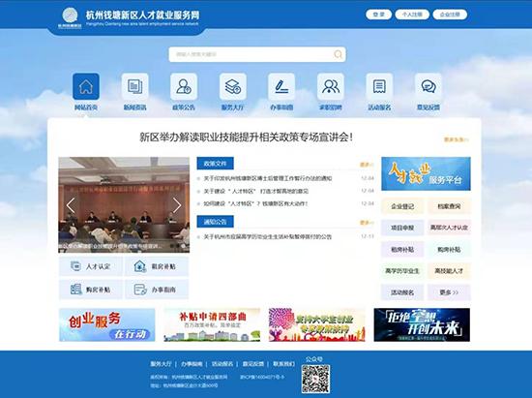Click 更多头条 link beside the headline
The image size is (532, 398).
456,139
